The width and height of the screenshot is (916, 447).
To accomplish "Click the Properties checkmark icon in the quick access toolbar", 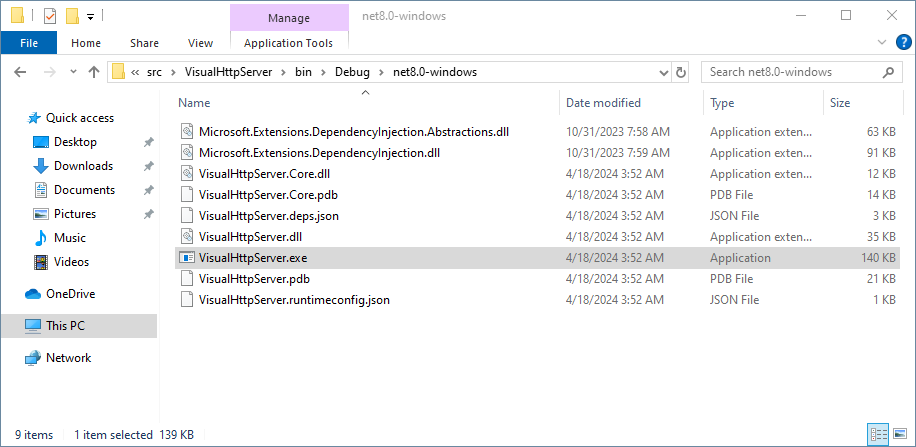I will point(50,16).
